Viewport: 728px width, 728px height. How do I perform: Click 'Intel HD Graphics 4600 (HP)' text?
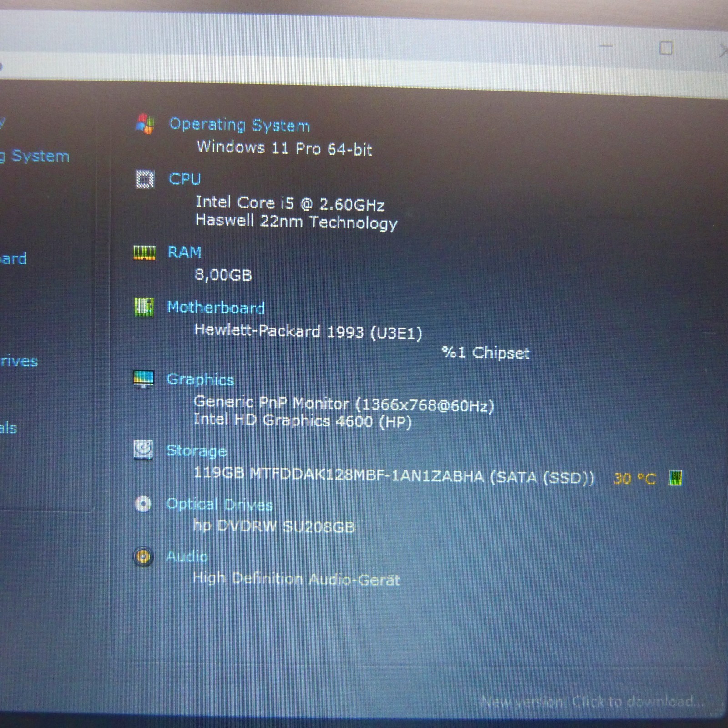pyautogui.click(x=303, y=420)
